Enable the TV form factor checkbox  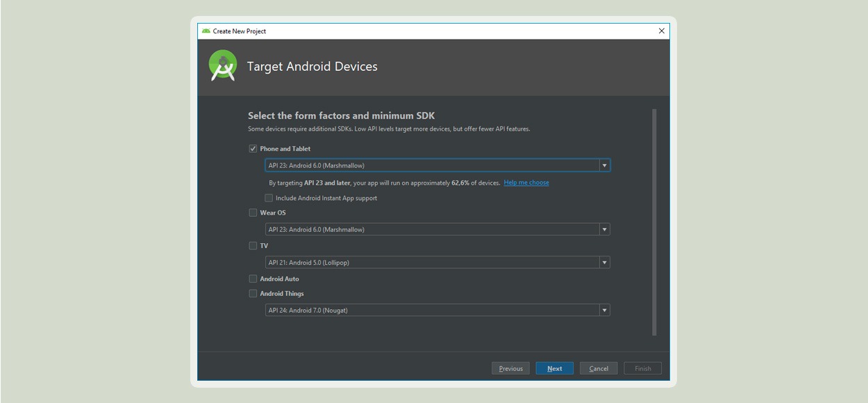(253, 245)
